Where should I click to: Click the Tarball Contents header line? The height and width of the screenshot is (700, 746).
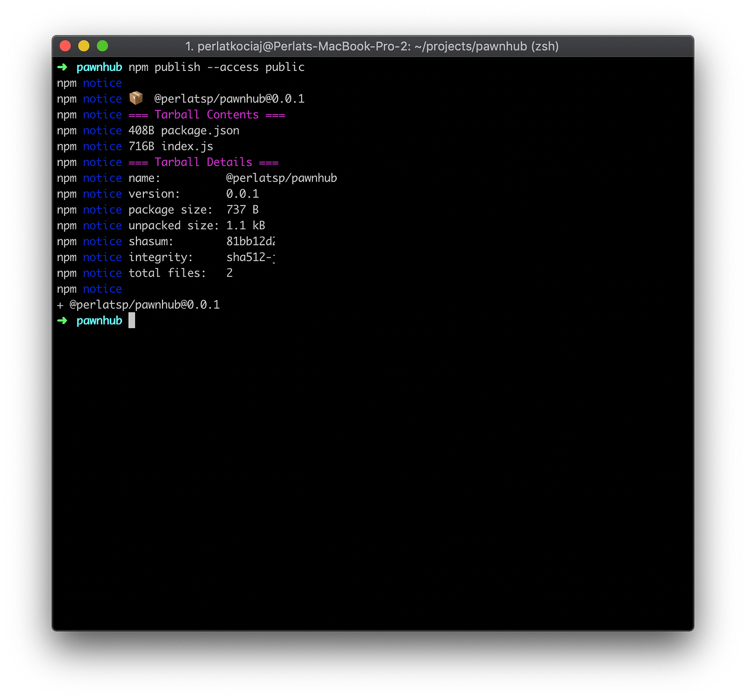207,114
